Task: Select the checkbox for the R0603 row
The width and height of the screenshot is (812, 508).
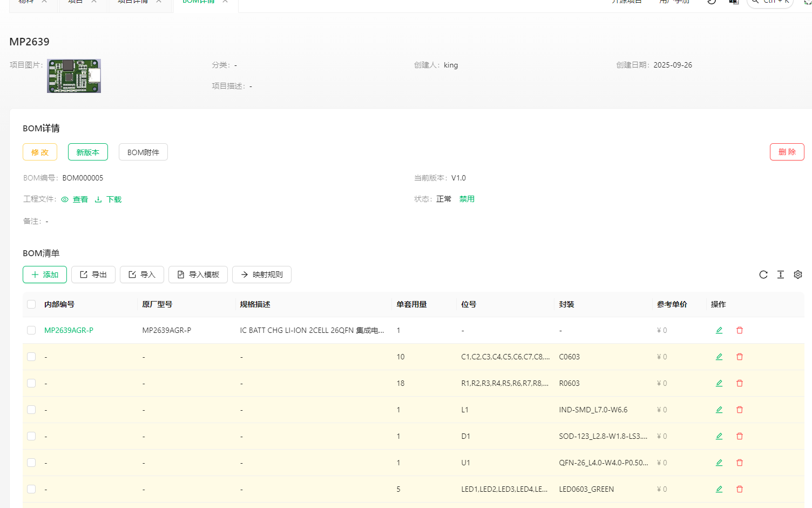Action: pyautogui.click(x=31, y=383)
